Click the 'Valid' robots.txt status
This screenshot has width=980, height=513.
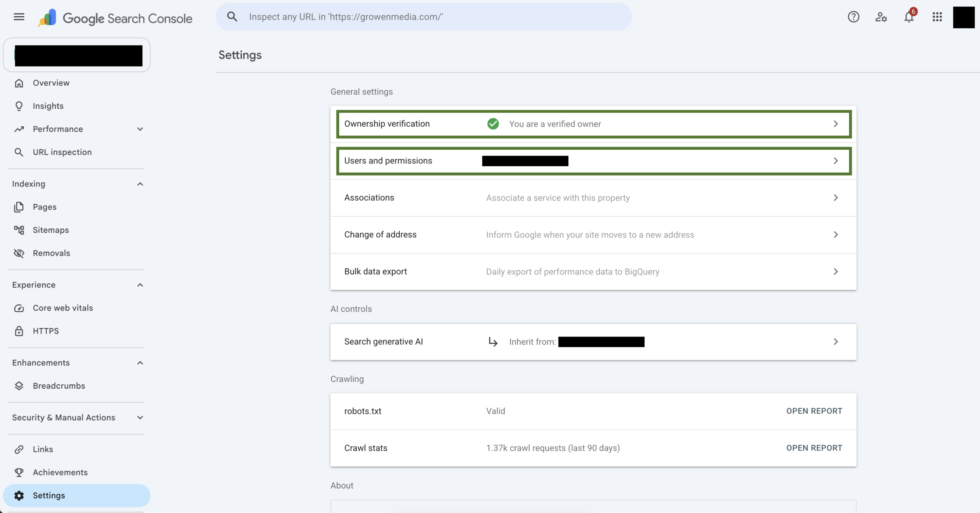coord(496,411)
